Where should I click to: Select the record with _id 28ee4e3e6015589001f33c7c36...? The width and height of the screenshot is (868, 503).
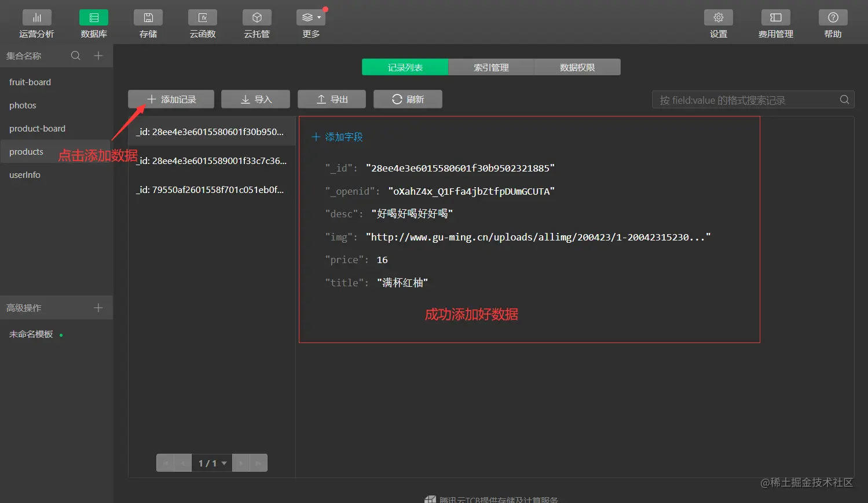tap(212, 161)
